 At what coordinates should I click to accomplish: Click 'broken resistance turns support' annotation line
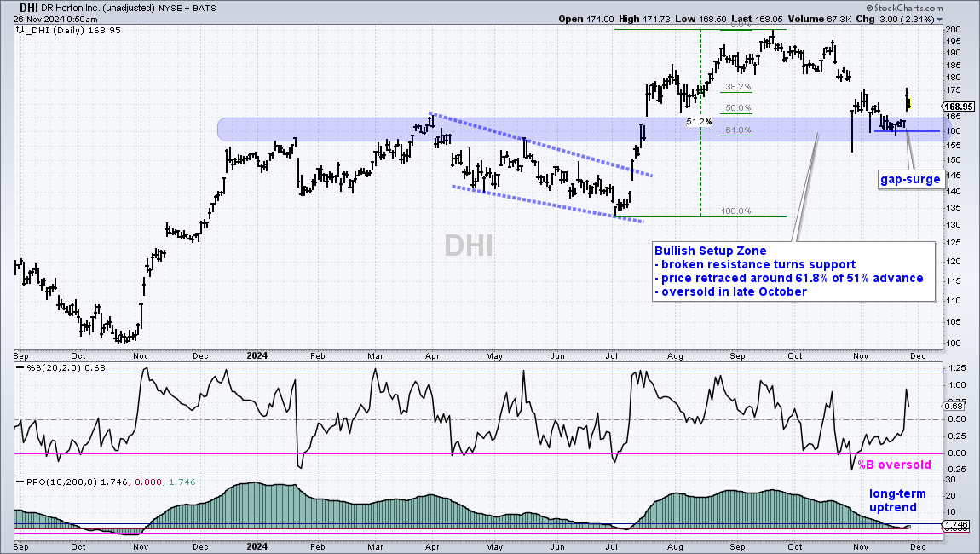point(755,264)
